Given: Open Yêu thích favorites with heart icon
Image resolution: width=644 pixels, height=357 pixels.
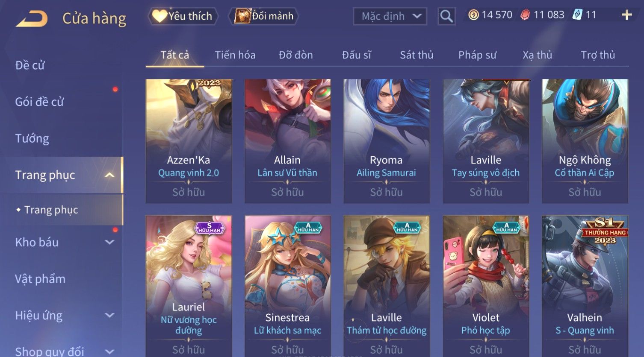Looking at the screenshot, I should point(183,16).
